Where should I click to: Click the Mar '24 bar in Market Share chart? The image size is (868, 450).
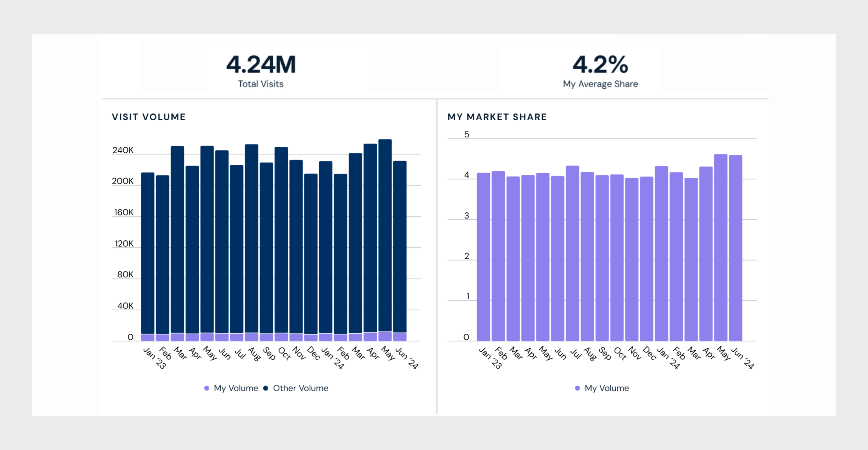pyautogui.click(x=691, y=259)
